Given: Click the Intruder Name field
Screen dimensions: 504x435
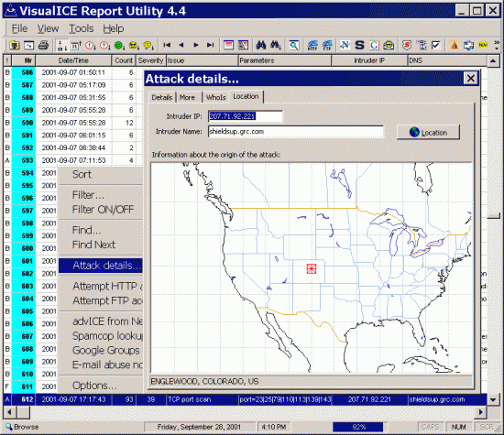Looking at the screenshot, I should click(296, 132).
